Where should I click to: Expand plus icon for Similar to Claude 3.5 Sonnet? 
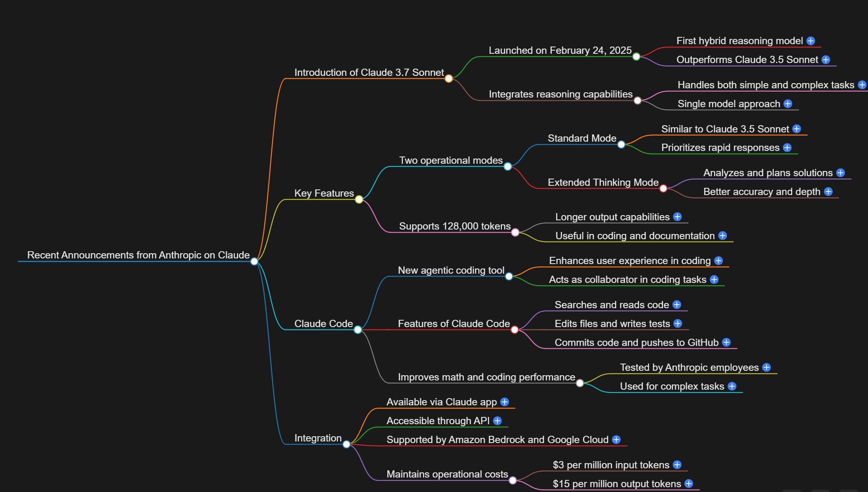click(797, 129)
